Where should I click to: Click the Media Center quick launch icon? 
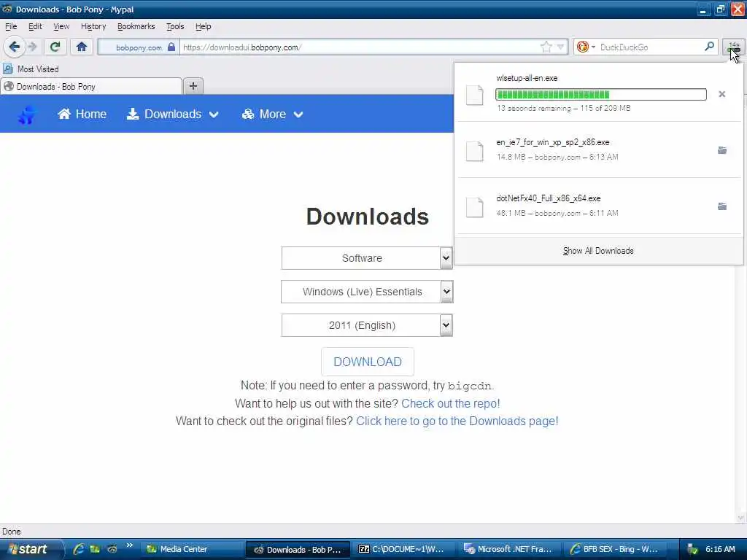[x=96, y=549]
